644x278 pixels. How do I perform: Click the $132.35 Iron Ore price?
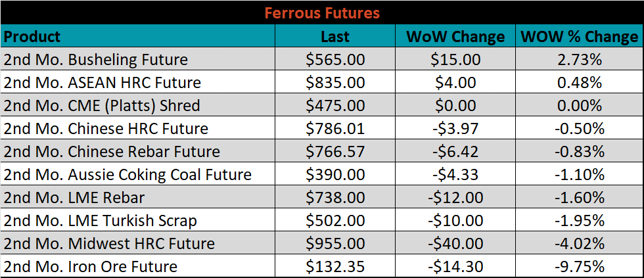point(335,266)
